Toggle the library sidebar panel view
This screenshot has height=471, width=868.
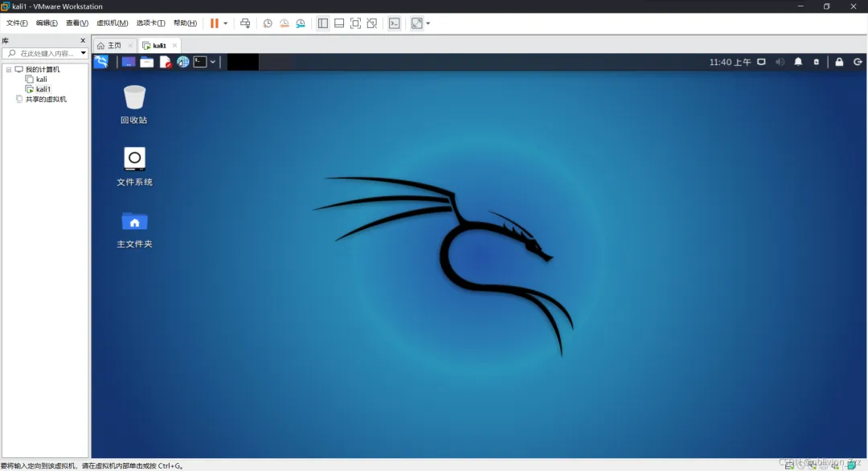point(323,23)
